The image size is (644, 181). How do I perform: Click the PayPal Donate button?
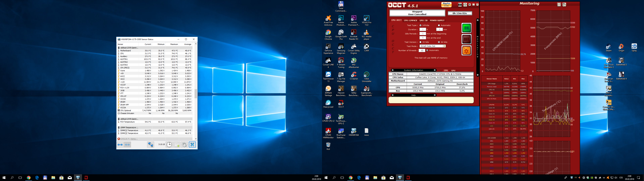(446, 5)
